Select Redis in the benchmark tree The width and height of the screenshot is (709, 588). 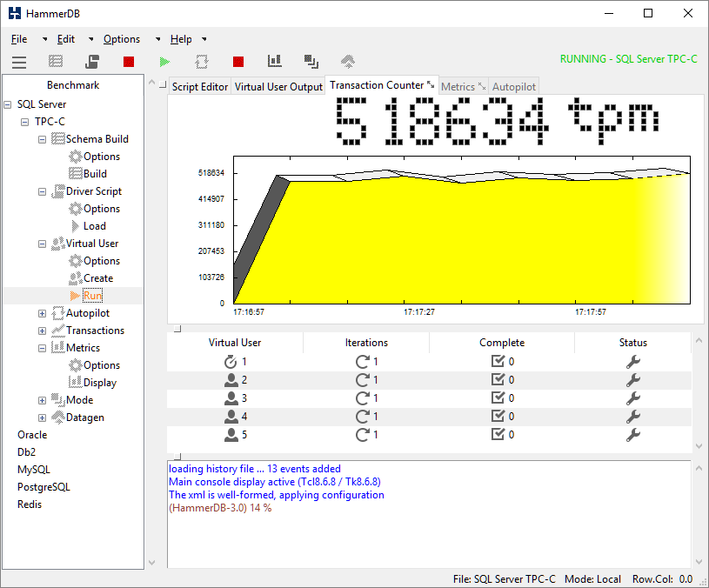pos(30,504)
